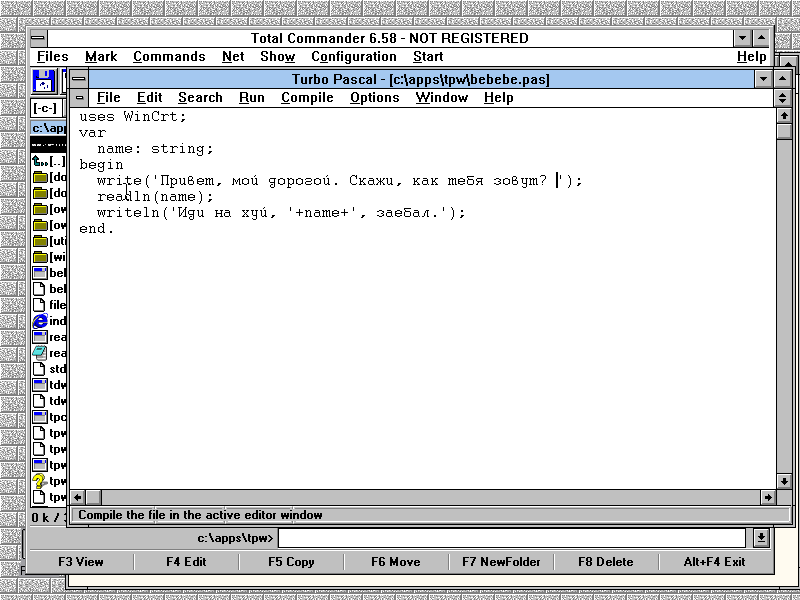The width and height of the screenshot is (800, 600).
Task: Select the notepad icon of the rea file
Action: tap(40, 353)
